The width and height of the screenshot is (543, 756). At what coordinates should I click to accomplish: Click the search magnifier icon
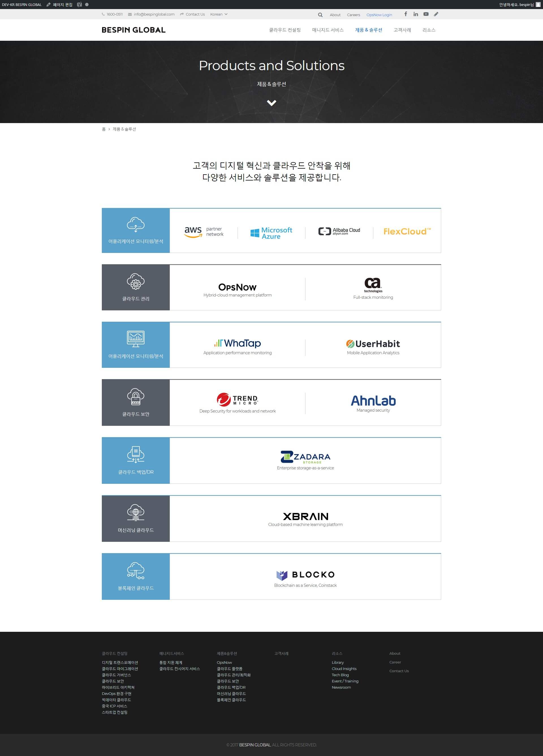click(320, 15)
